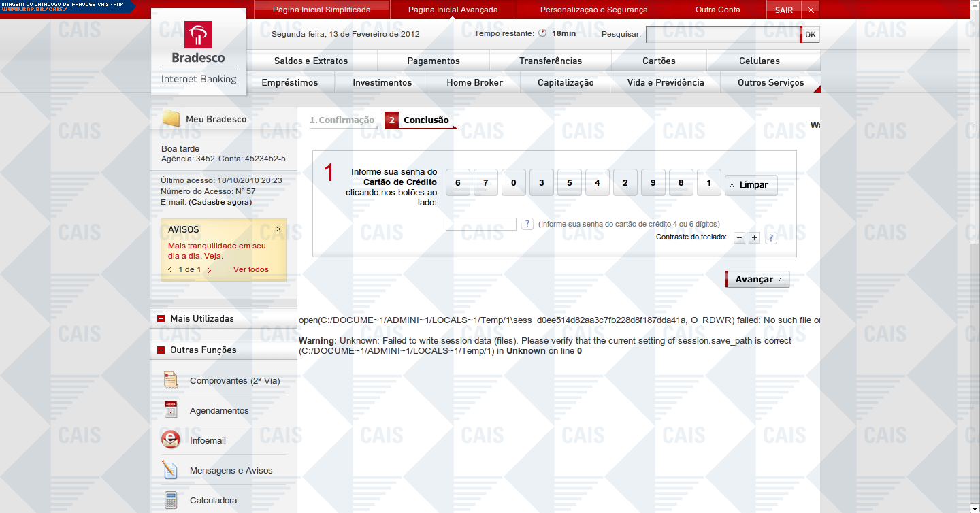Decrease keyboard contrast with minus button
The image size is (980, 513).
[x=739, y=237]
